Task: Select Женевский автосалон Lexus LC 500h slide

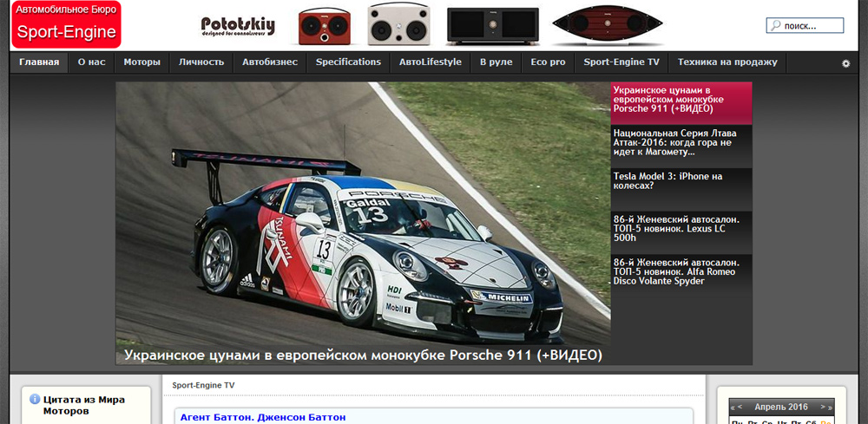Action: (x=681, y=232)
